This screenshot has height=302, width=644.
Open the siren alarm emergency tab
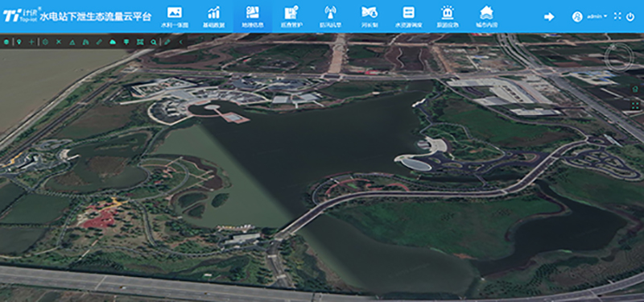tap(448, 16)
